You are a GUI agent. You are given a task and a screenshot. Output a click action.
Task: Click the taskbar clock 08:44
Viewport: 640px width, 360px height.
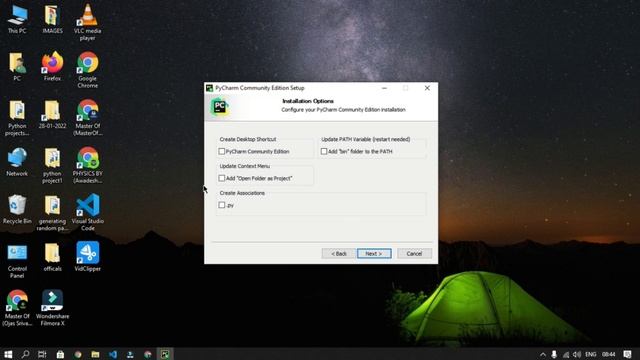tap(609, 354)
